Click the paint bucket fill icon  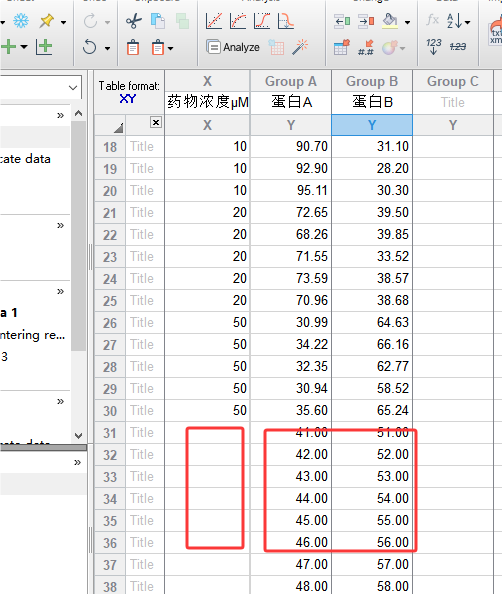coord(390,21)
